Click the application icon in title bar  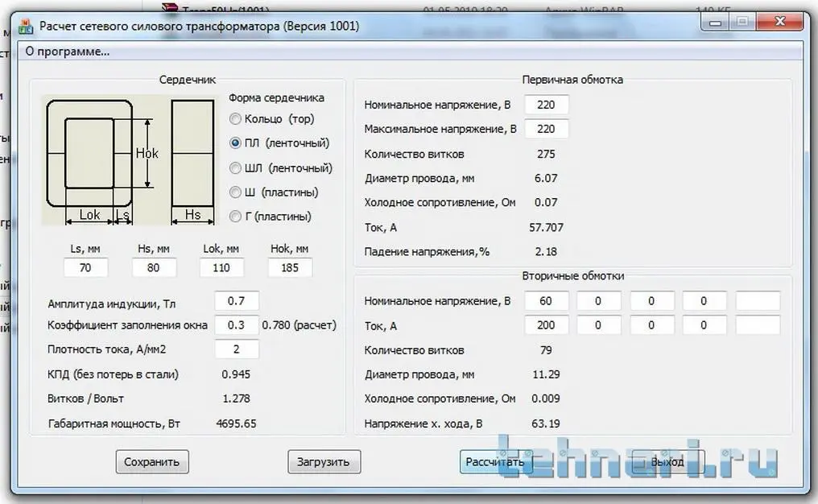point(26,26)
